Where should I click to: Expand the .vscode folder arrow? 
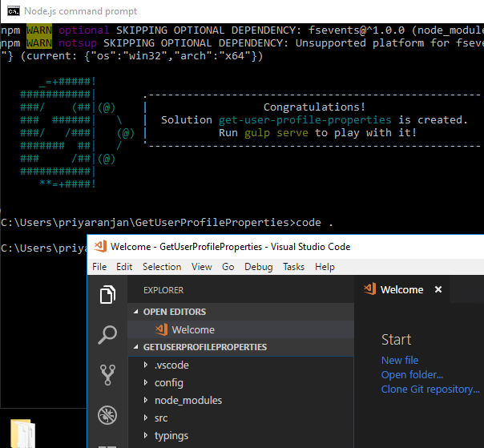[146, 365]
